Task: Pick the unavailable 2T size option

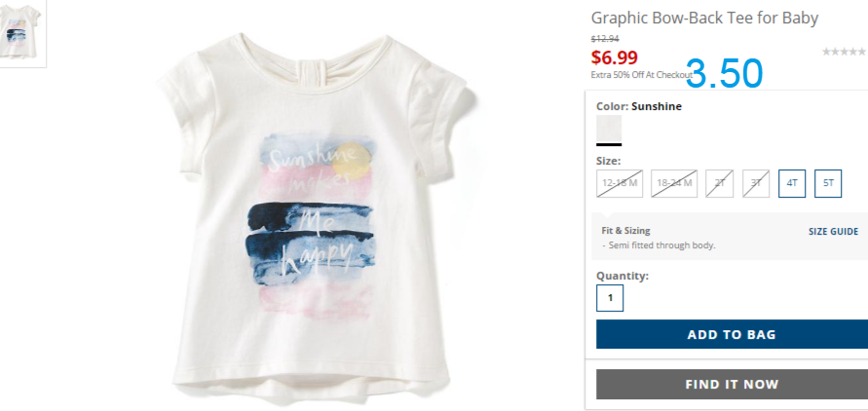Action: [720, 184]
